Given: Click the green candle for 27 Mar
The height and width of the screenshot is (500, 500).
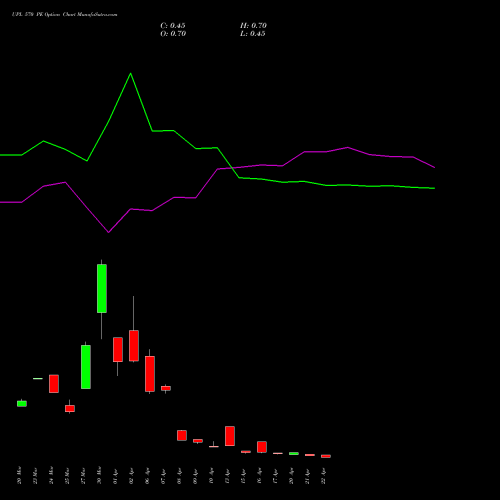Looking at the screenshot, I should pyautogui.click(x=86, y=367).
